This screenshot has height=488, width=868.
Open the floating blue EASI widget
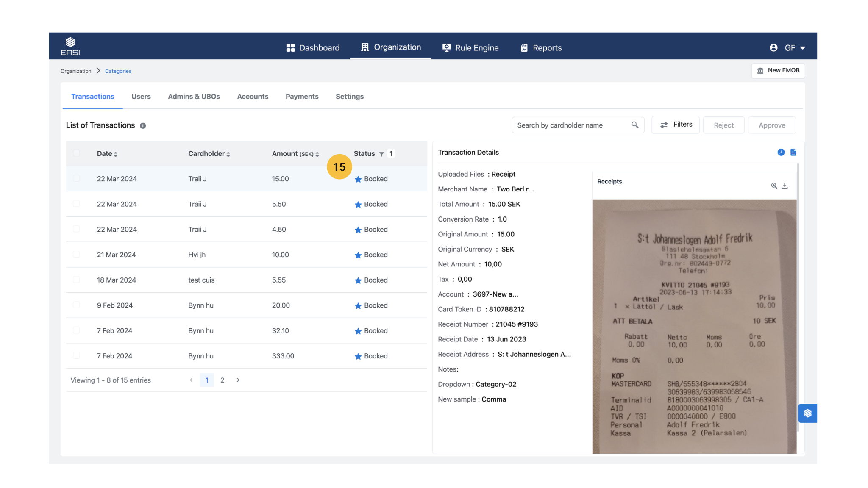807,413
